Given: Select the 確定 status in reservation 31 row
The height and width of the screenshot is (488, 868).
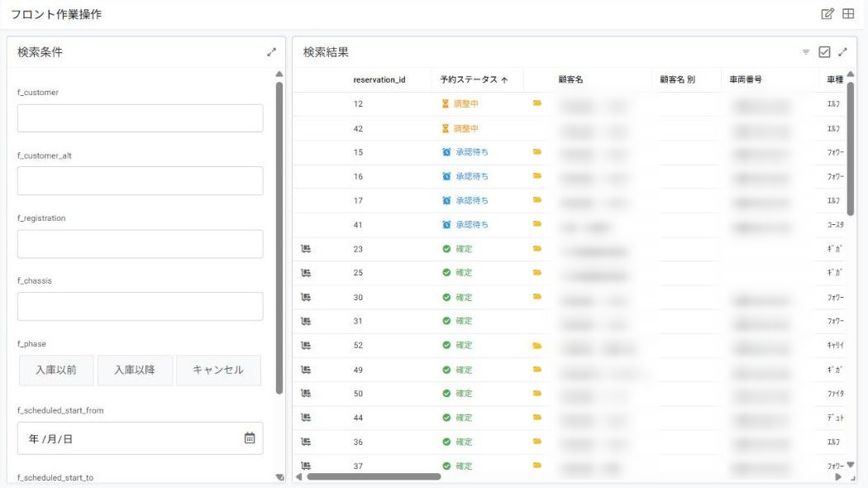Looking at the screenshot, I should pyautogui.click(x=464, y=321).
